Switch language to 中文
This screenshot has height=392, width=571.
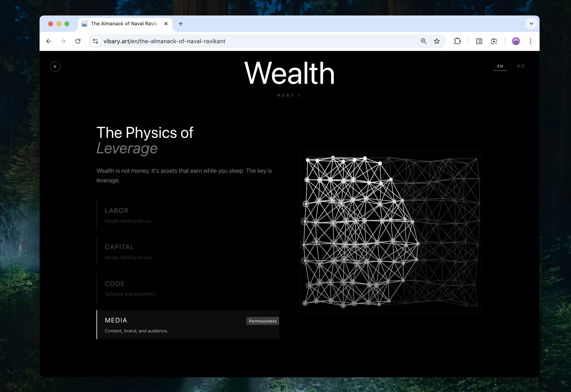pos(521,66)
